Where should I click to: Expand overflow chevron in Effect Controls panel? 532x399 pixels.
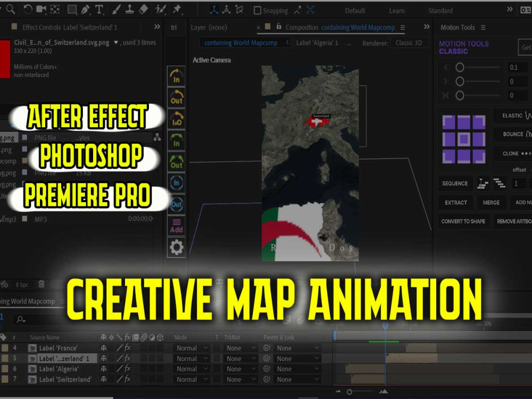pyautogui.click(x=157, y=27)
